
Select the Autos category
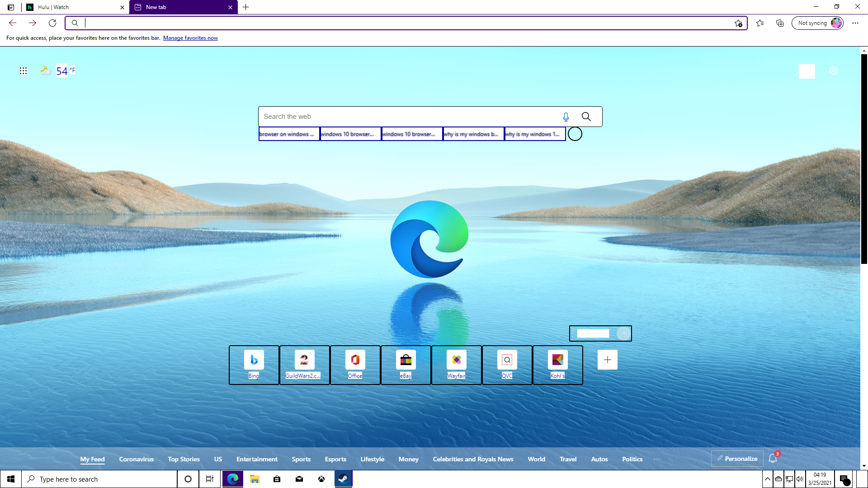599,459
